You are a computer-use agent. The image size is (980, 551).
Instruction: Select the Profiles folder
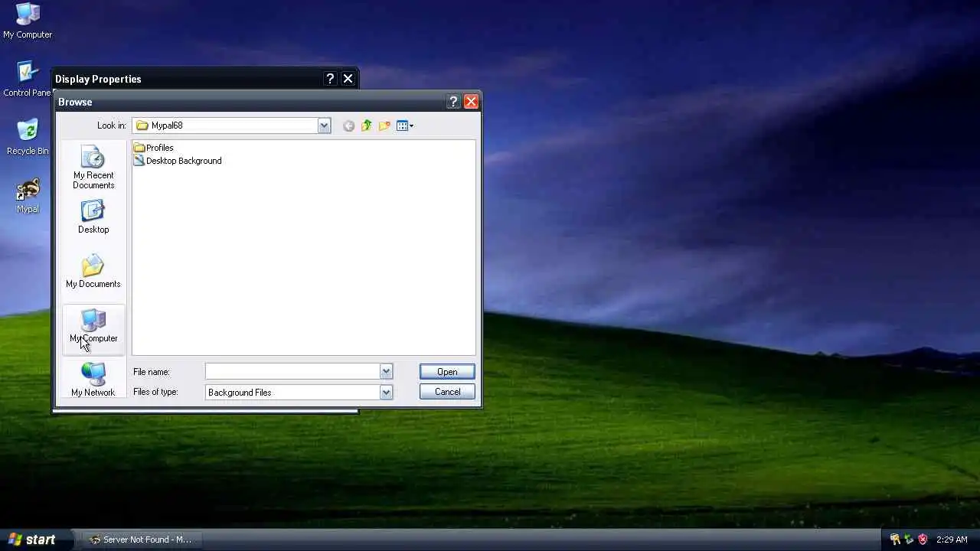click(153, 148)
